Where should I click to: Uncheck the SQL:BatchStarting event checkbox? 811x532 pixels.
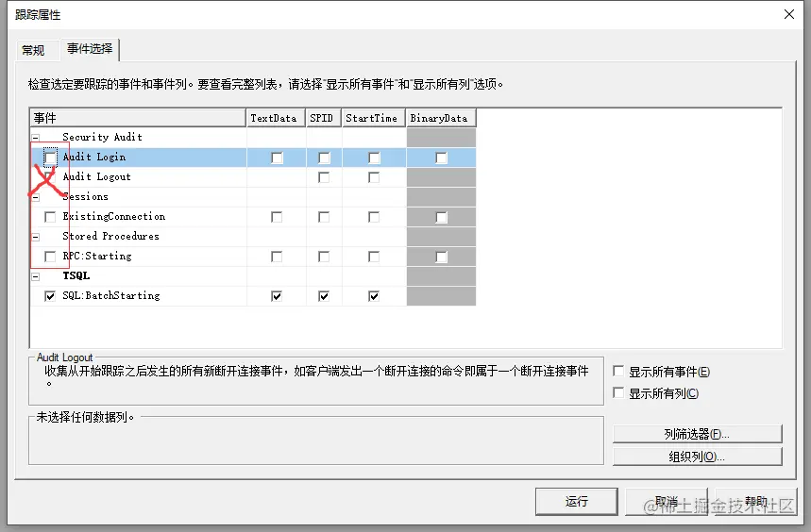click(x=50, y=296)
